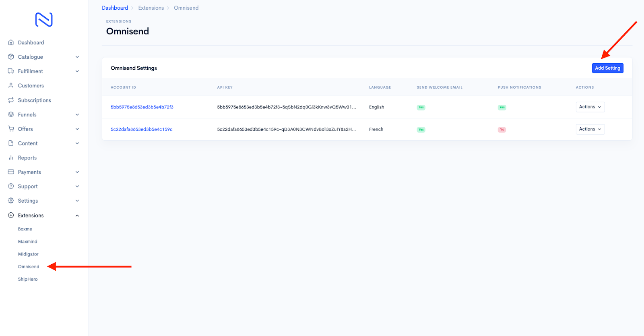
Task: Click the Catalogue box icon
Action: pos(11,57)
